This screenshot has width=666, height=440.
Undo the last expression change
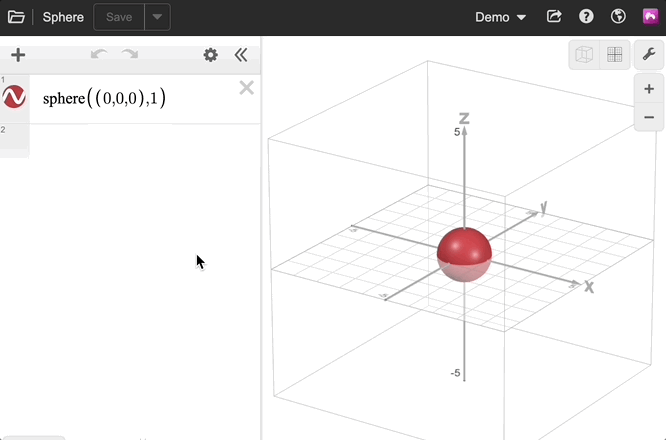point(98,55)
